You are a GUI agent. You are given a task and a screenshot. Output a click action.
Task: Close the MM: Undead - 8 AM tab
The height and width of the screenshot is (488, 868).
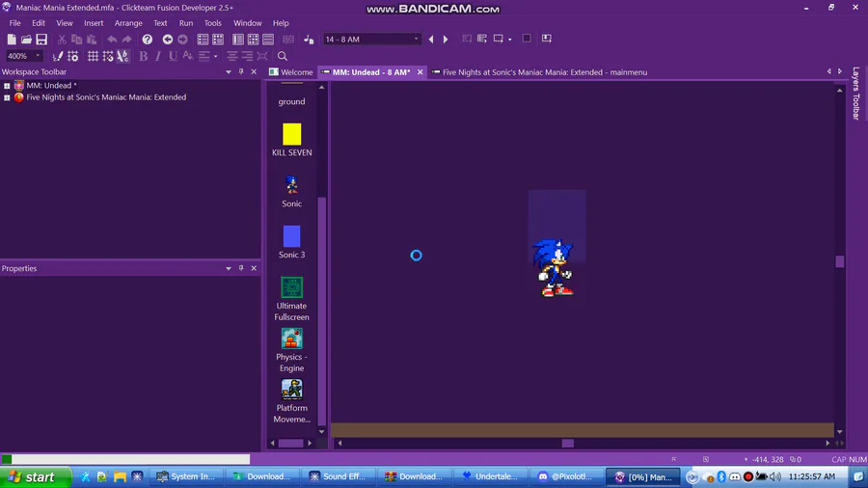click(x=420, y=72)
